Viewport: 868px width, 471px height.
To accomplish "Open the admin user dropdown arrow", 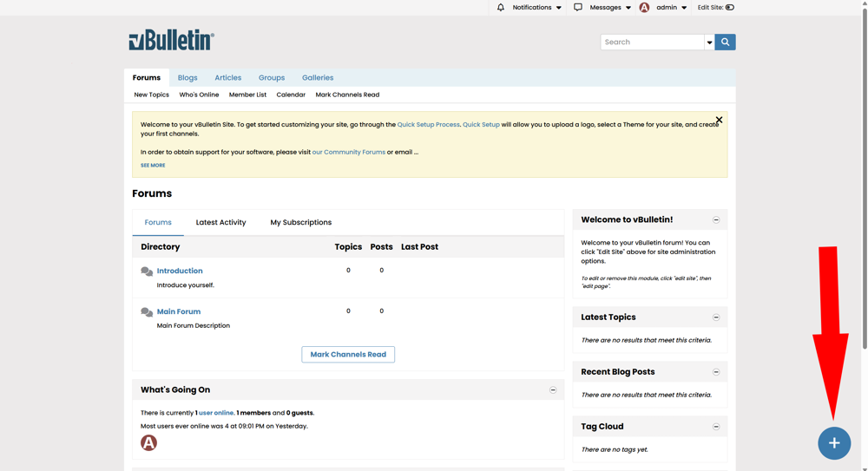I will (684, 8).
